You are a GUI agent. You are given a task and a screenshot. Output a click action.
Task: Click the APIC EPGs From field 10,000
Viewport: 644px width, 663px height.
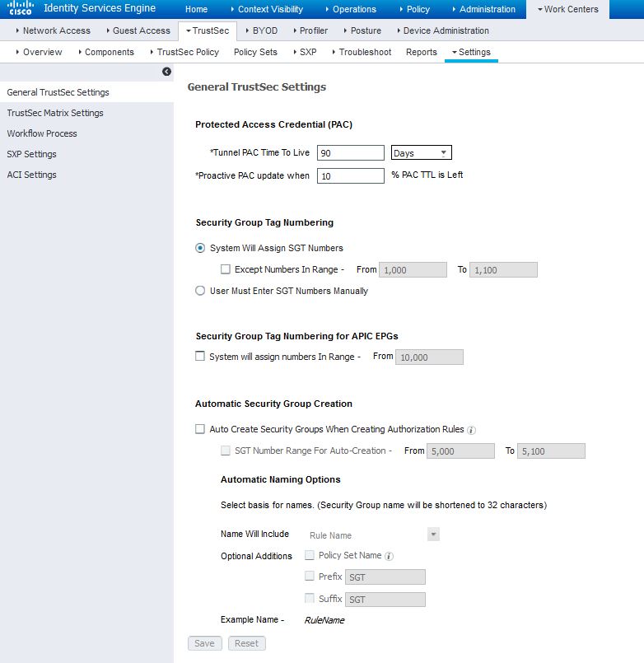coord(429,357)
